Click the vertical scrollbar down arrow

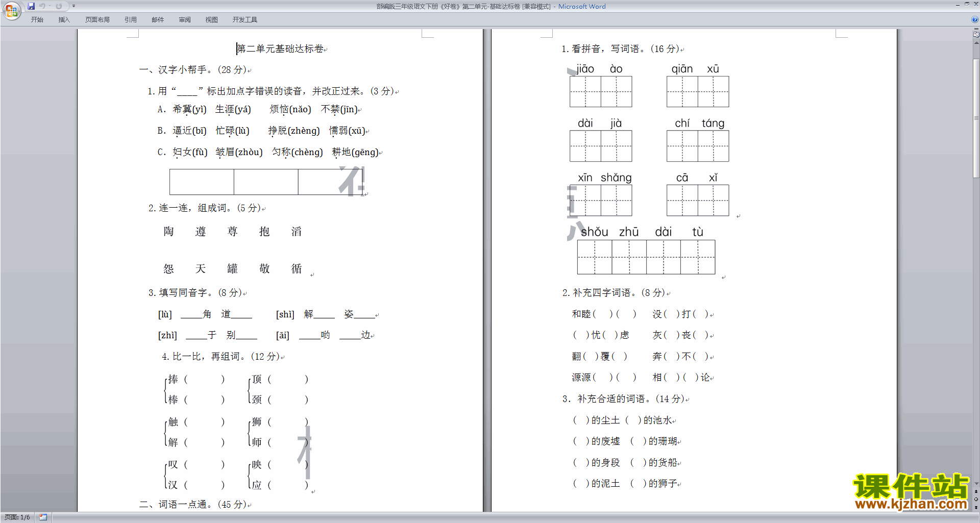tap(976, 483)
